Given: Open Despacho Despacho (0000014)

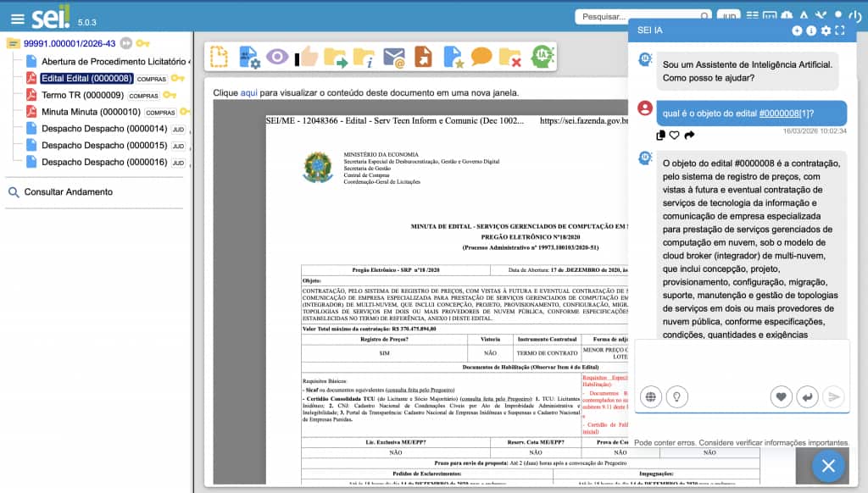Looking at the screenshot, I should point(104,129).
